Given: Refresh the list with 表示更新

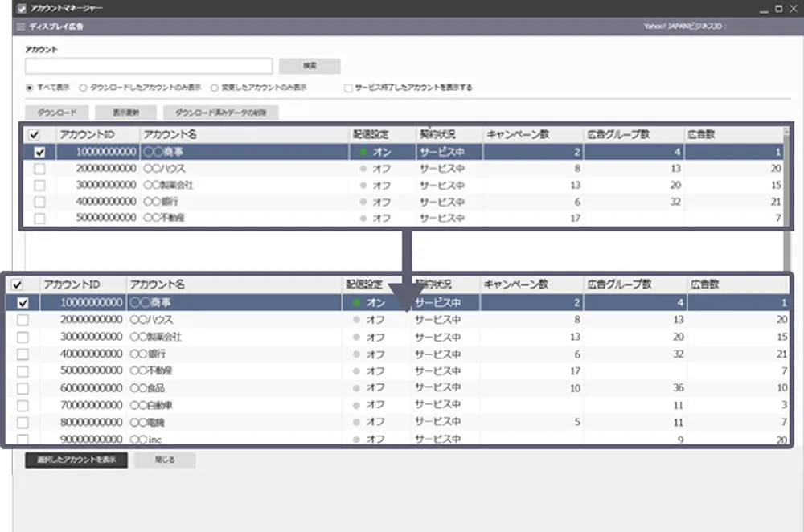Looking at the screenshot, I should (x=125, y=113).
